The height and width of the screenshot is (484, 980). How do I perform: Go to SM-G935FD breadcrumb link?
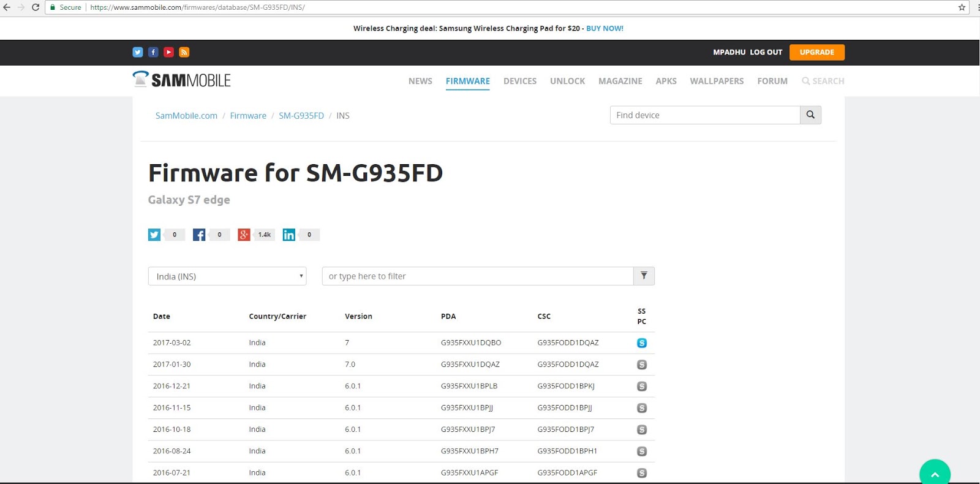tap(301, 116)
